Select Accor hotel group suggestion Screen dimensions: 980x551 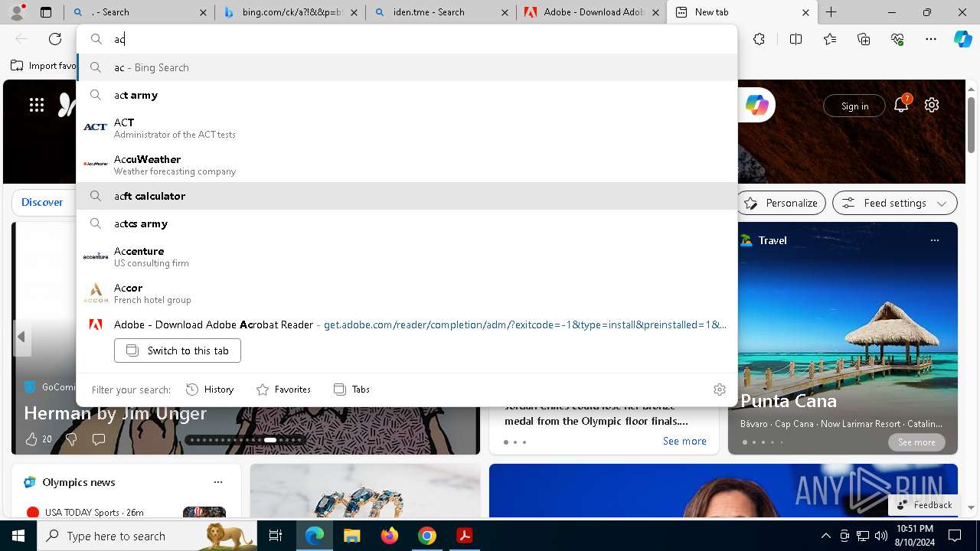click(x=407, y=293)
